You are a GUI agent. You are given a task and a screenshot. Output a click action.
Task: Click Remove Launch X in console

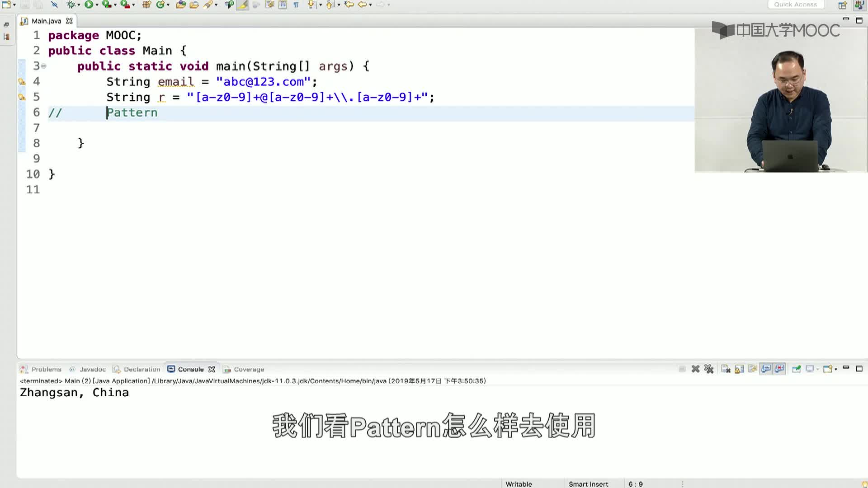pyautogui.click(x=695, y=369)
